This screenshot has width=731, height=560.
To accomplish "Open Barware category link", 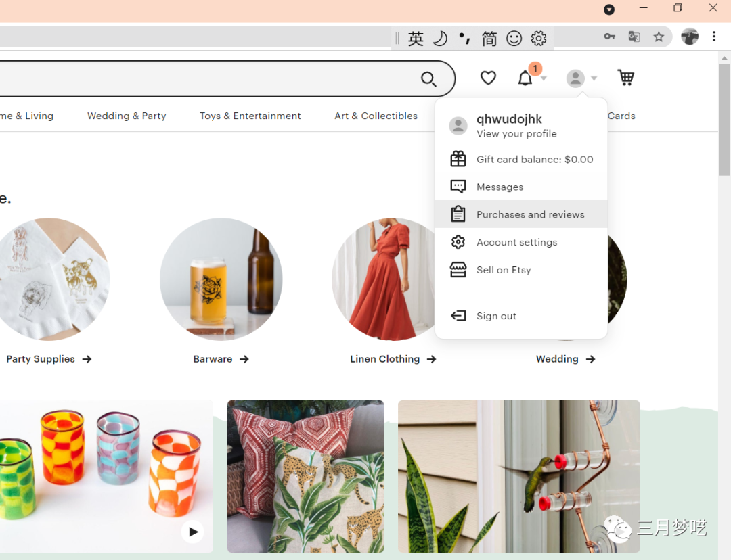I will 221,359.
